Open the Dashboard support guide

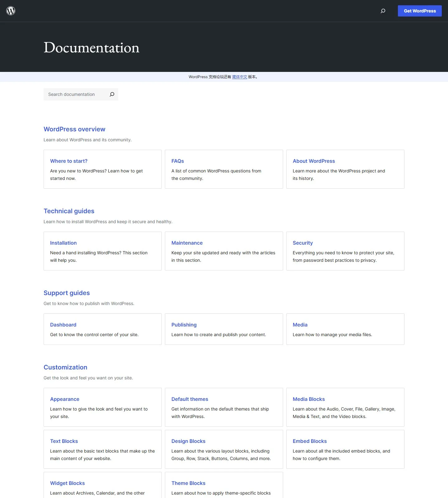[63, 325]
